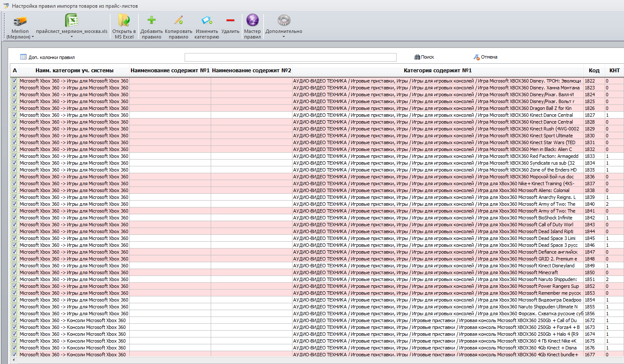The width and height of the screenshot is (624, 364).
Task: Toggle the checkbox for the code 1829 row
Action: (14, 129)
